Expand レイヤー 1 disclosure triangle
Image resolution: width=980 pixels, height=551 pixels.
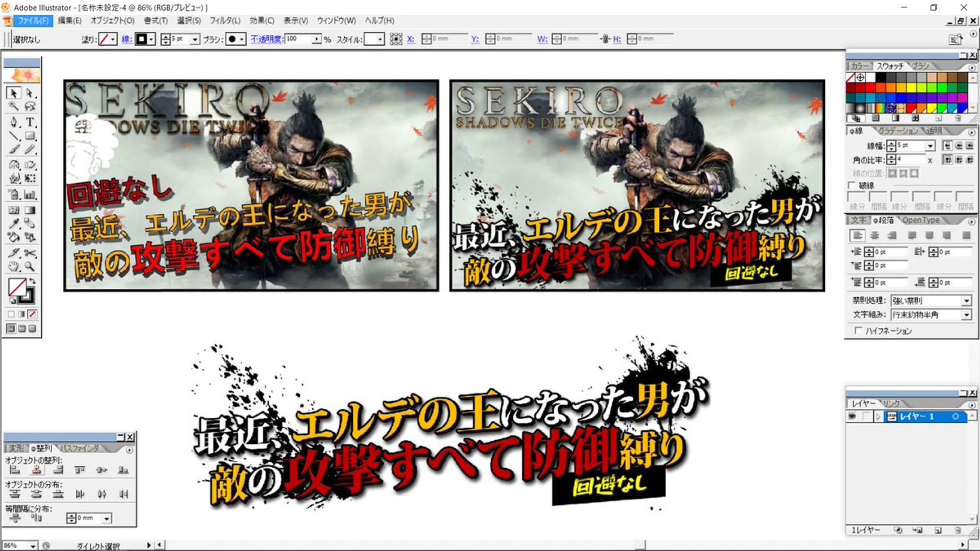(878, 417)
